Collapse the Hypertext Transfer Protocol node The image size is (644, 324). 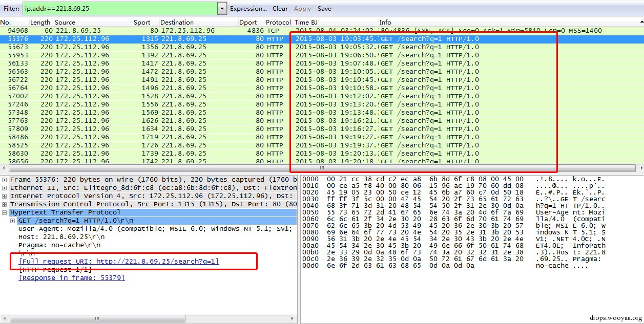[x=5, y=212]
